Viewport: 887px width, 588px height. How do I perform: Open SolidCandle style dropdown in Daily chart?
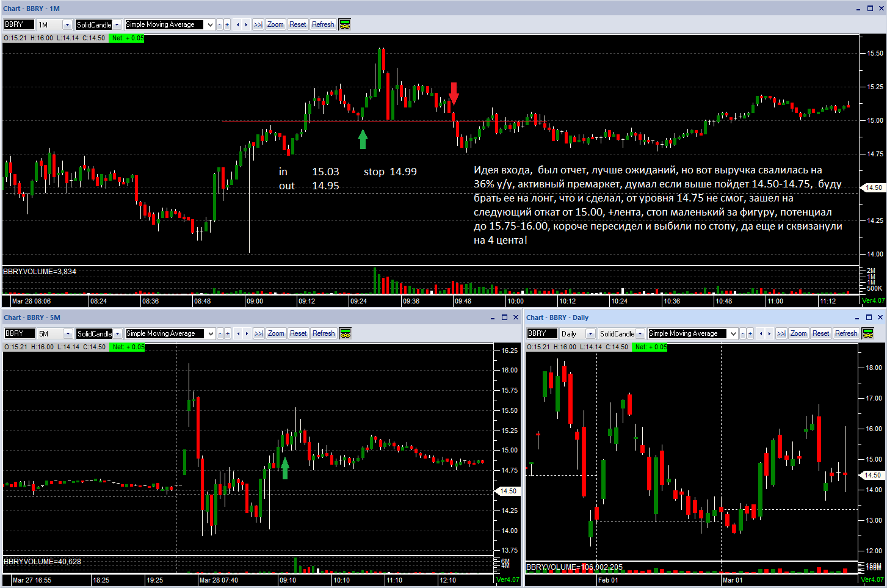640,334
